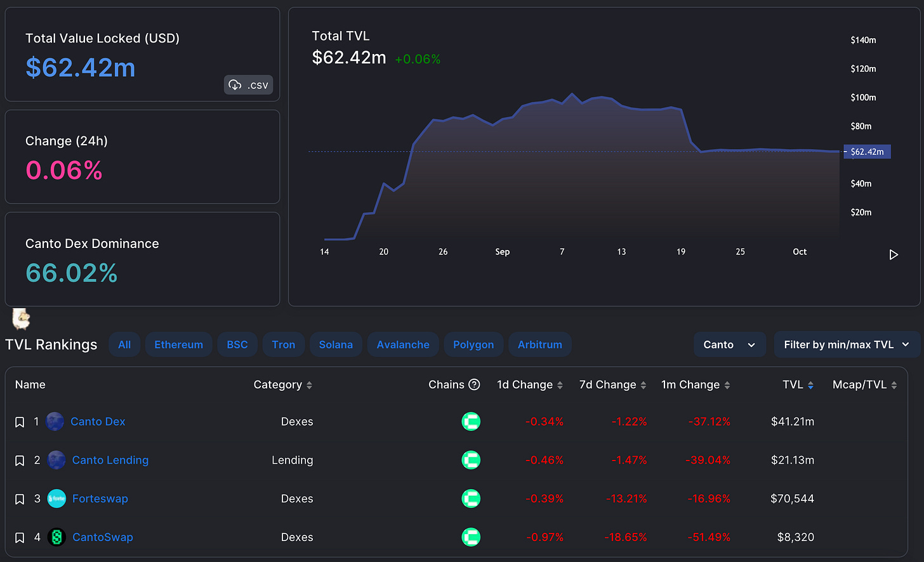924x562 pixels.
Task: Click the green +0.06% chart change
Action: [x=418, y=59]
